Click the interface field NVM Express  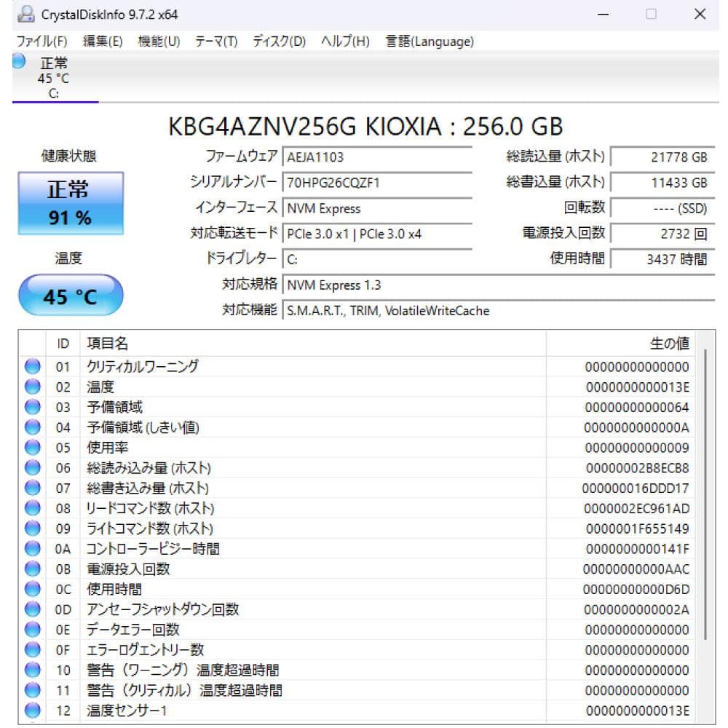[377, 208]
